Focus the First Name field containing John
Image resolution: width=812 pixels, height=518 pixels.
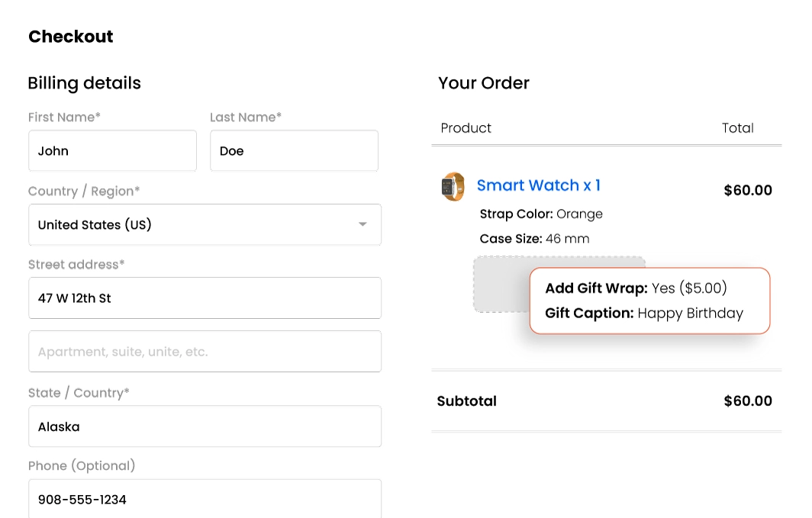[x=112, y=151]
